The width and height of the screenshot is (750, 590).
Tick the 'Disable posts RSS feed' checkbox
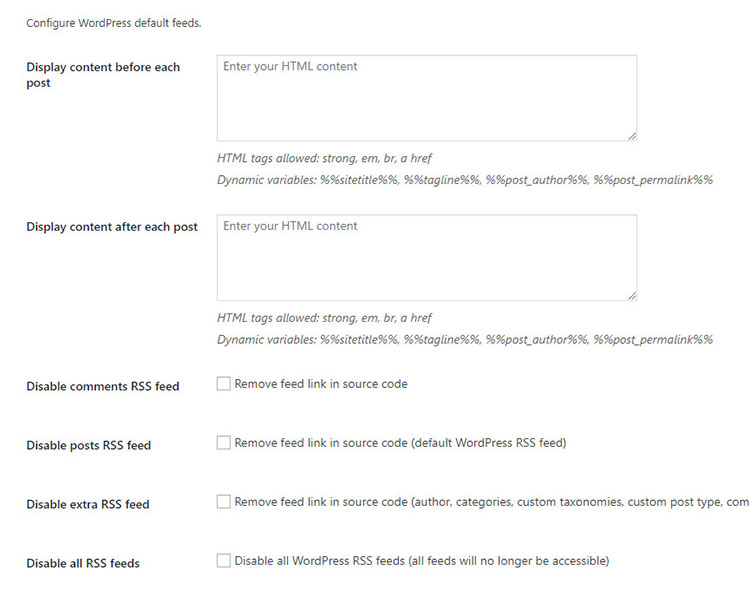[223, 442]
